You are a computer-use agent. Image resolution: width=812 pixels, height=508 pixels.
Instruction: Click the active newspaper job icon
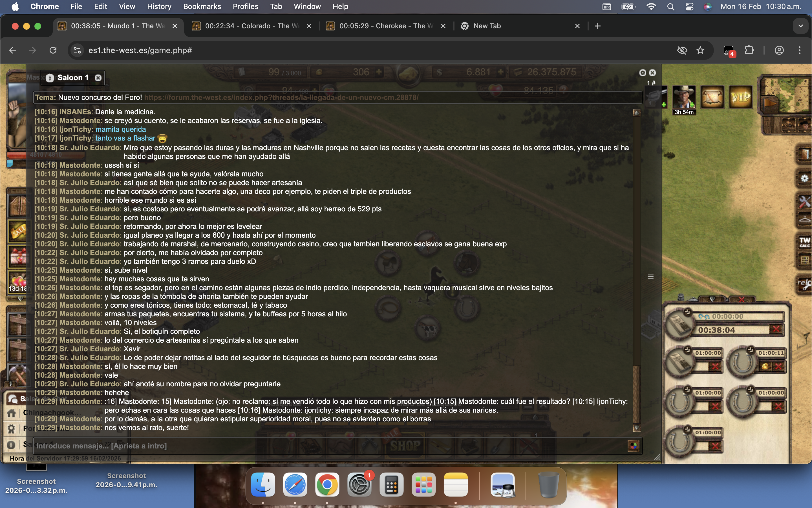[680, 324]
